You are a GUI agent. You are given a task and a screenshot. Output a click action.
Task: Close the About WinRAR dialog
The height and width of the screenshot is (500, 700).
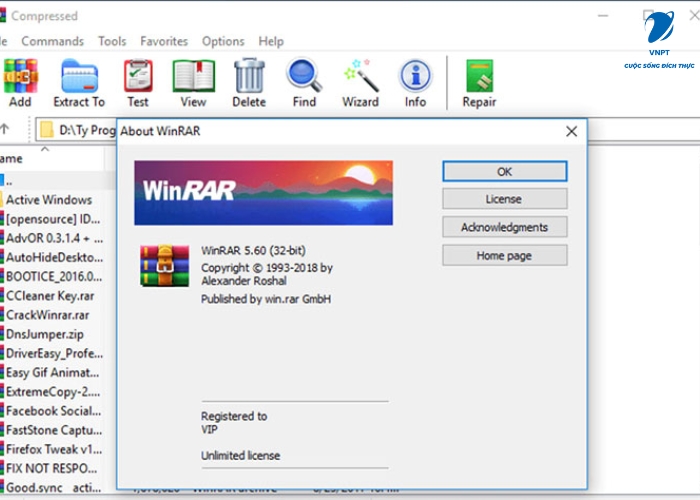point(571,131)
